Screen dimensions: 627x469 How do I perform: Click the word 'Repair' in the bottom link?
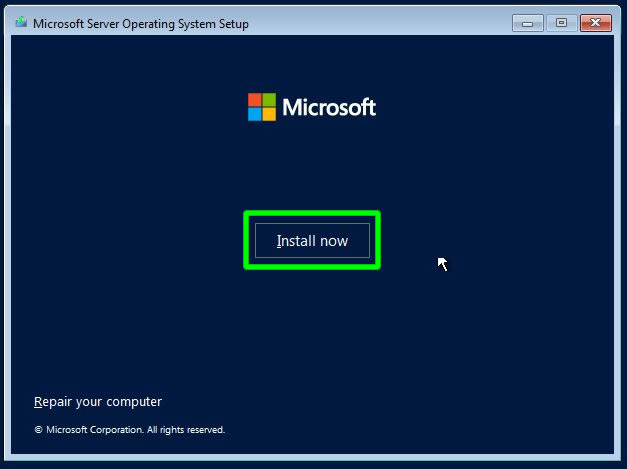pyautogui.click(x=53, y=402)
